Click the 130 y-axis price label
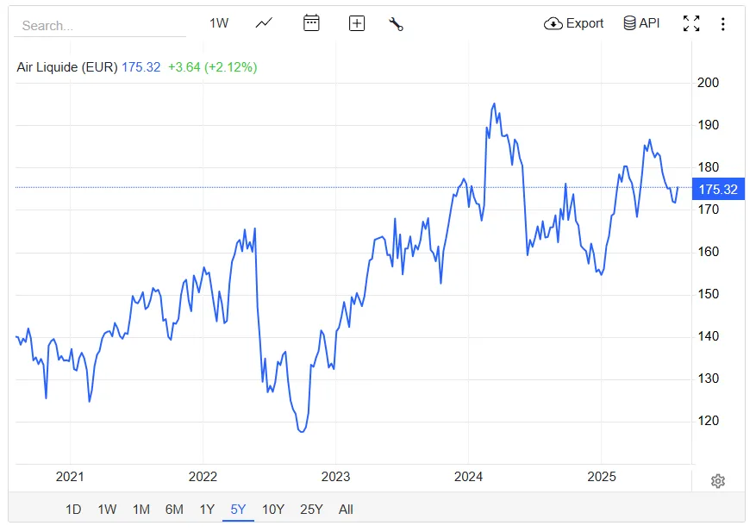 point(708,379)
